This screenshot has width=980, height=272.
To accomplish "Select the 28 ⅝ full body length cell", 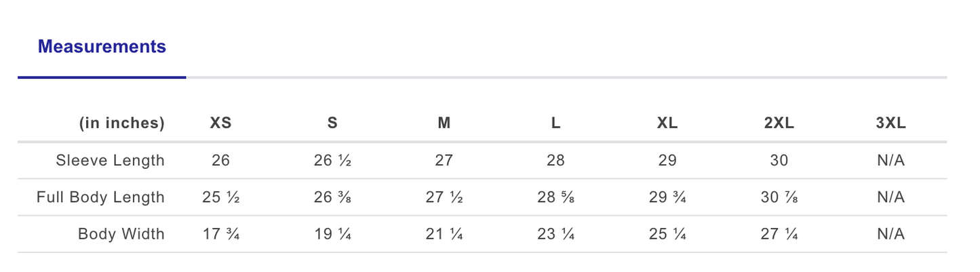I will 555,197.
